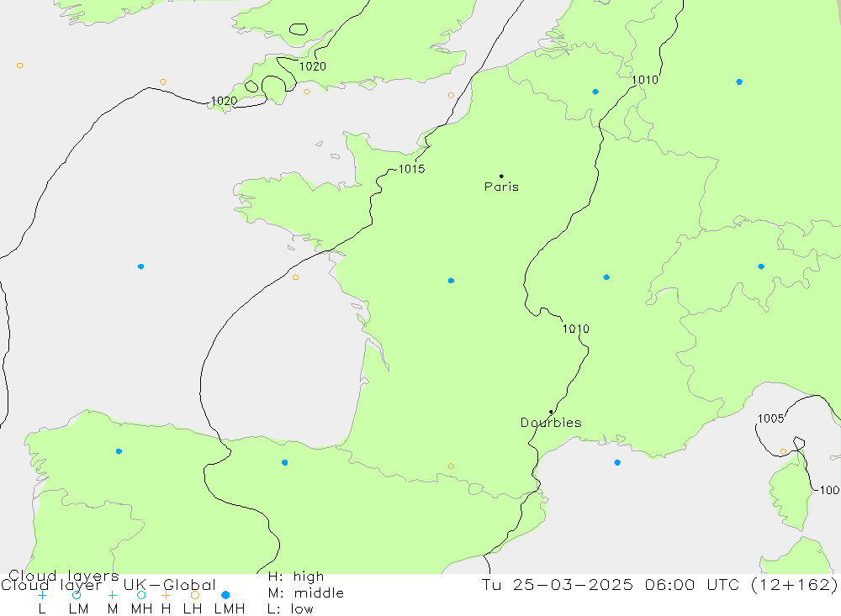Image resolution: width=841 pixels, height=616 pixels.
Task: Click the filled blue LMH legend dot
Action: pyautogui.click(x=225, y=595)
